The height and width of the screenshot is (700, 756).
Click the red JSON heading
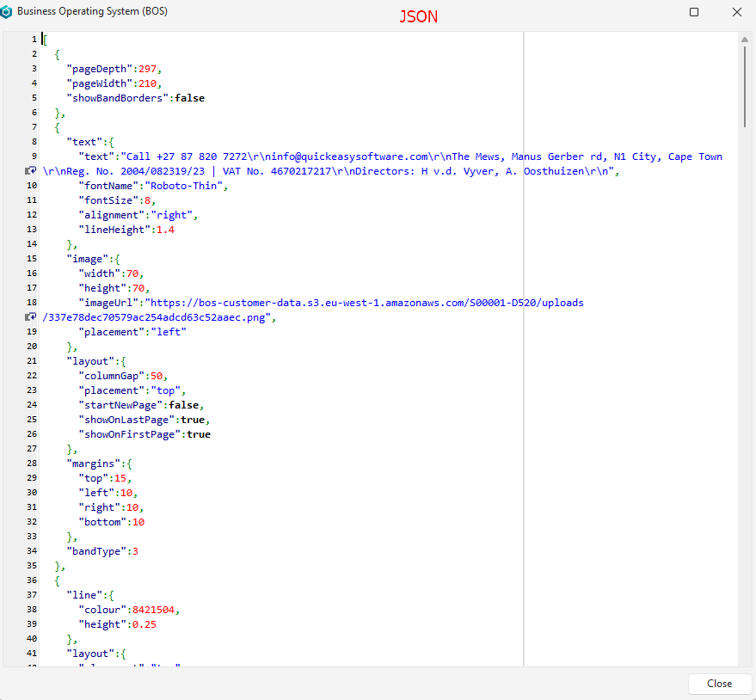point(419,16)
